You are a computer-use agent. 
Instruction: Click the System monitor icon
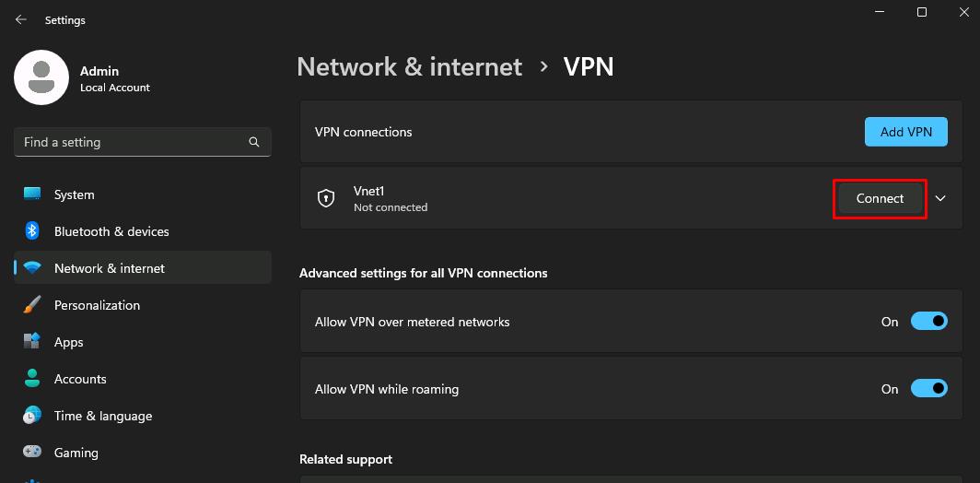pyautogui.click(x=32, y=194)
